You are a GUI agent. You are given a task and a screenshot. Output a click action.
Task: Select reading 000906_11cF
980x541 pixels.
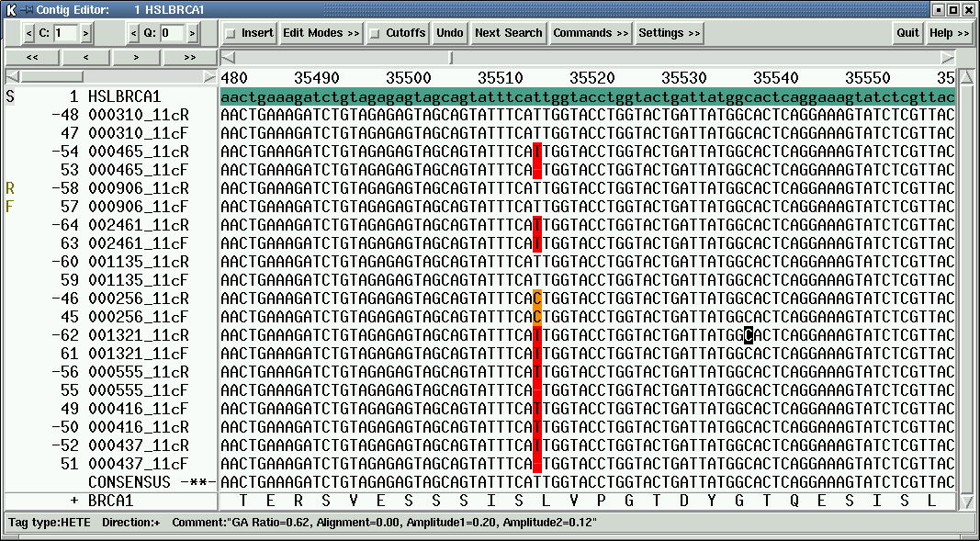point(138,207)
